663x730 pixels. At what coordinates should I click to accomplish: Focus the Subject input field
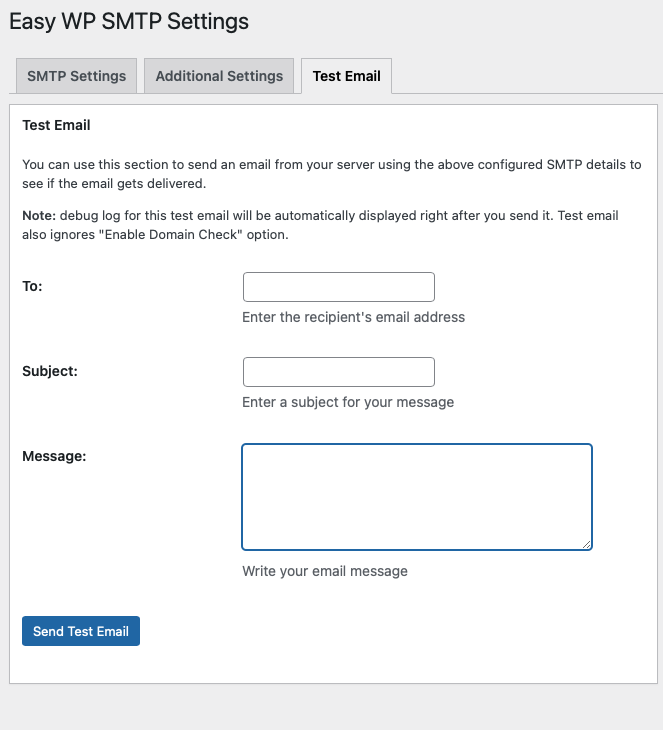(338, 372)
